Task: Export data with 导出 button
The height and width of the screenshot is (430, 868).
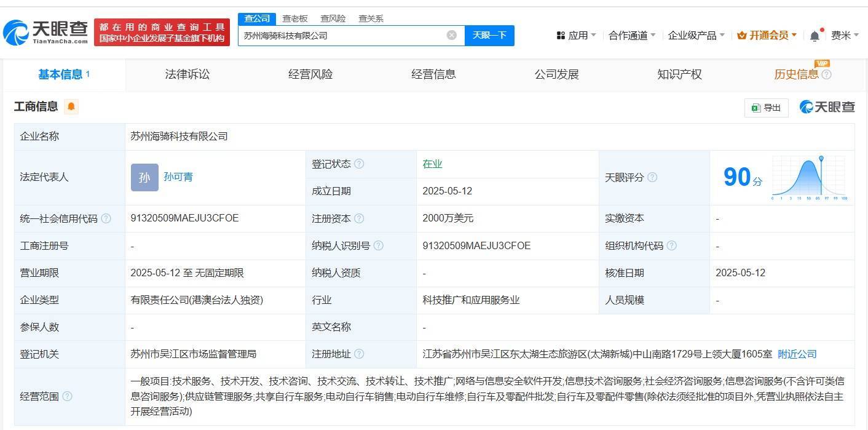Action: (x=766, y=108)
